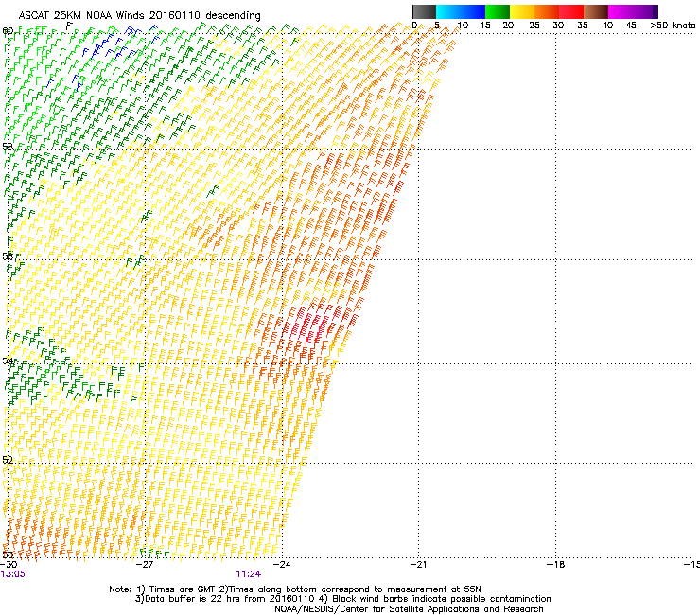Viewport: 700px width, 615px height.
Task: Click the longitude label "-27" on the bottom axis
Action: click(145, 564)
